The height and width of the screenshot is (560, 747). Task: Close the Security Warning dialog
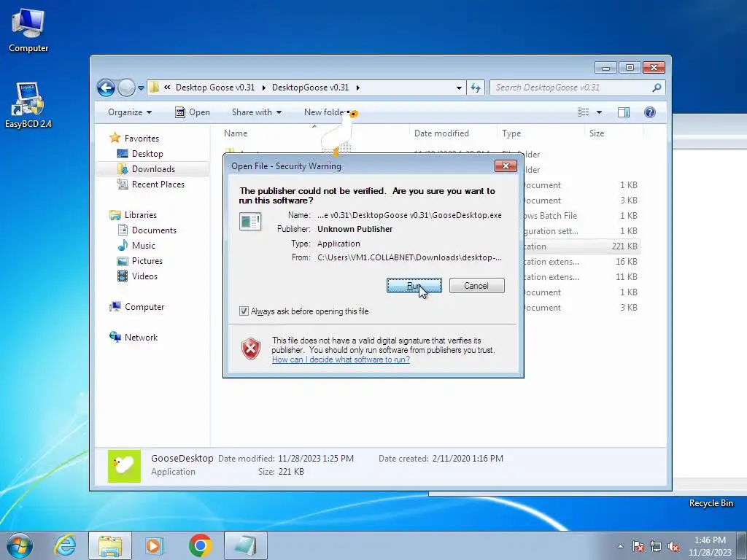[506, 166]
